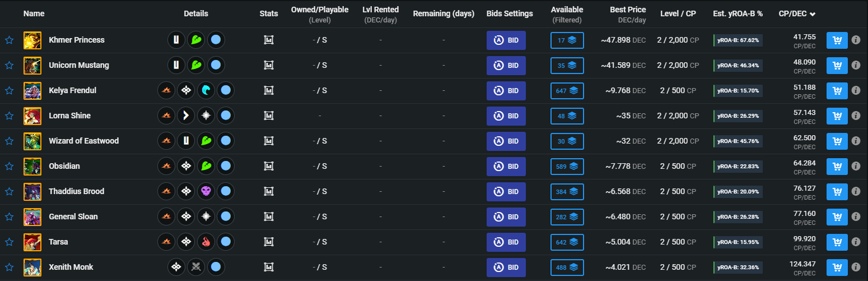The image size is (868, 281).
Task: Place bid on Thaddius Brood
Action: coord(506,192)
